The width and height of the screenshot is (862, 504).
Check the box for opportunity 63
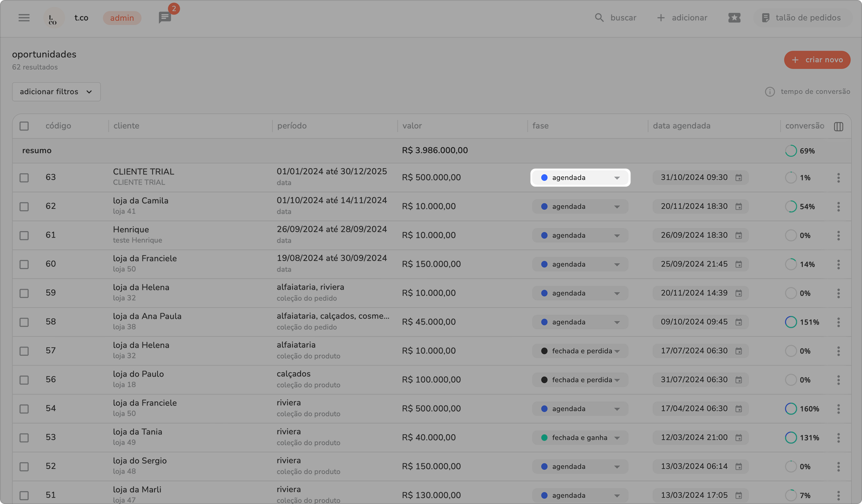coord(24,178)
